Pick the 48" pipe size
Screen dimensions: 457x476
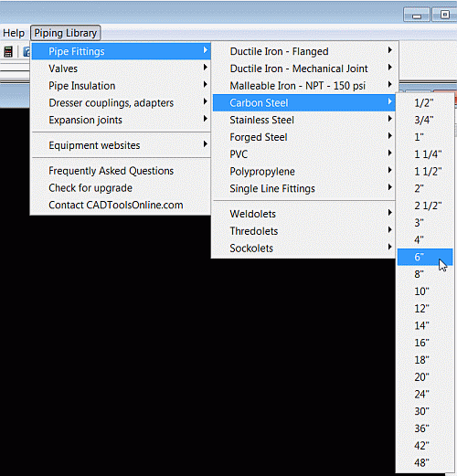coord(425,463)
